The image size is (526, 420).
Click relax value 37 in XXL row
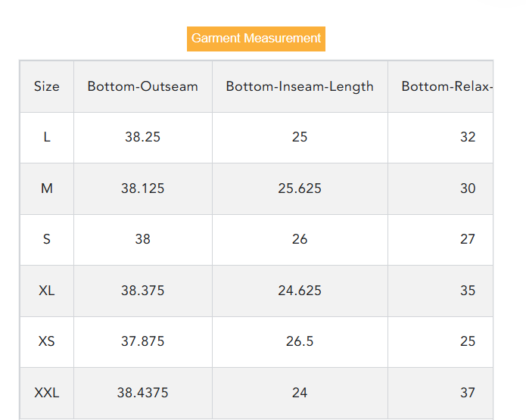coord(468,393)
